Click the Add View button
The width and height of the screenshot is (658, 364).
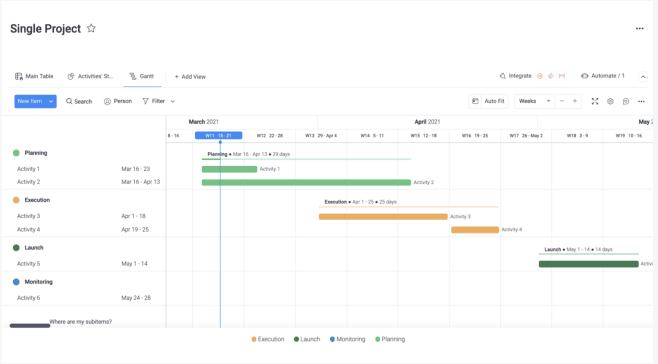coord(190,76)
